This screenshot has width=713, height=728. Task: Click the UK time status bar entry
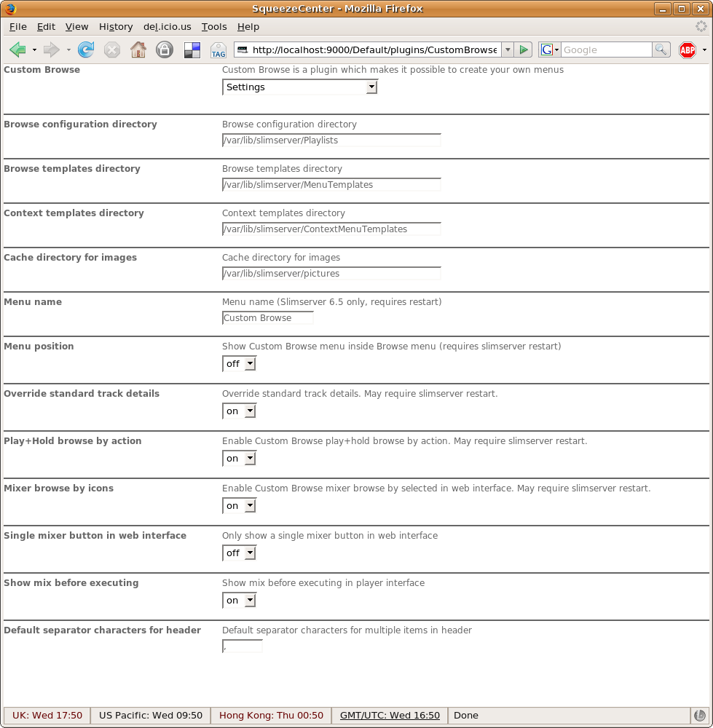click(47, 715)
